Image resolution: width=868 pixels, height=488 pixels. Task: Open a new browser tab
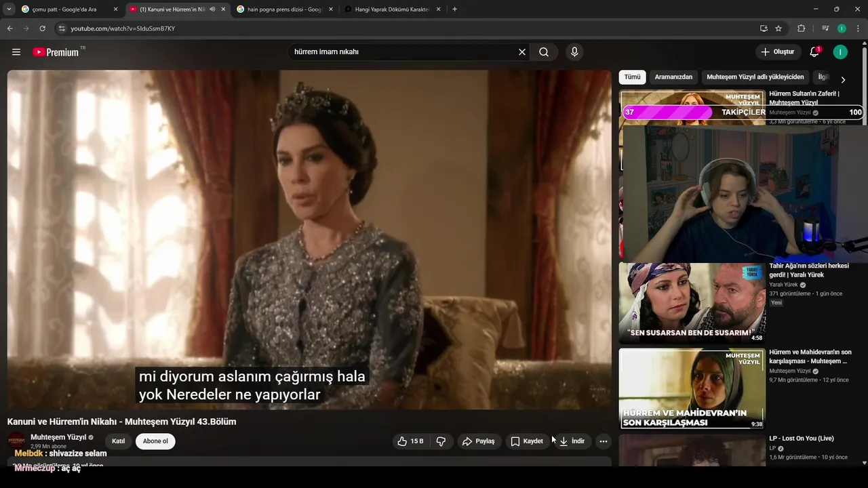(x=454, y=9)
